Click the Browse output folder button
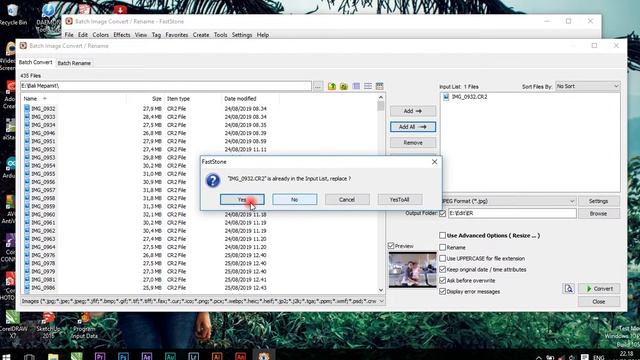Screen dimensions: 640x360 (598, 213)
